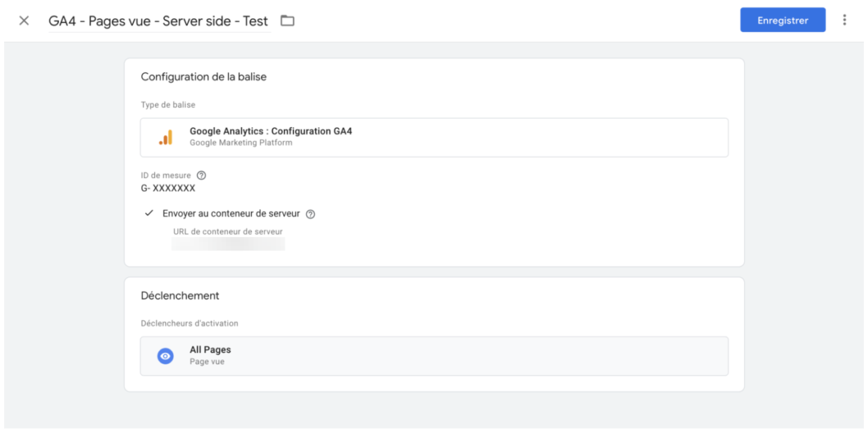Click the Configuration de la balise heading

pyautogui.click(x=203, y=77)
